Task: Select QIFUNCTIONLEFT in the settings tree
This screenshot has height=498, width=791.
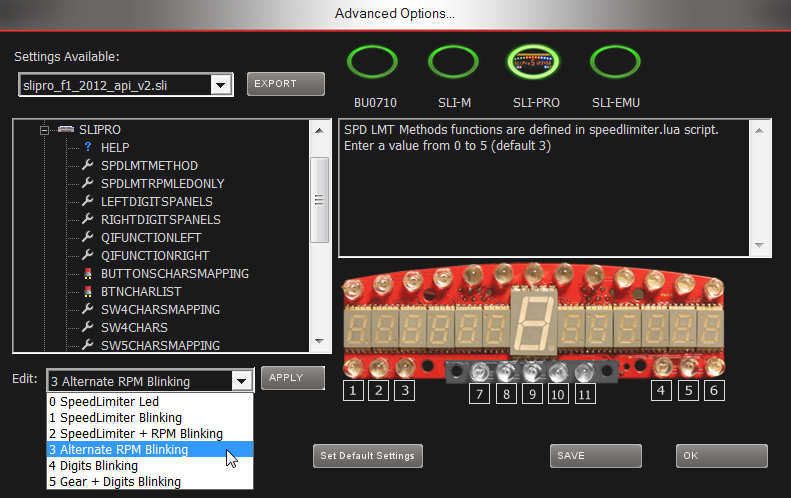Action: pyautogui.click(x=151, y=238)
